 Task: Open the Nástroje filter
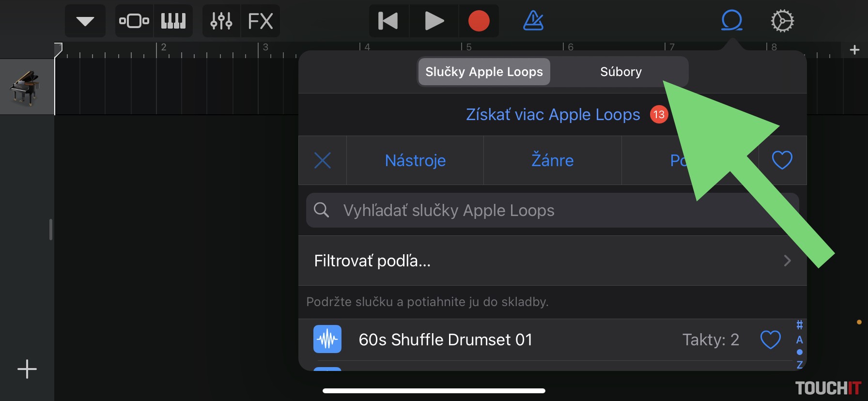point(415,160)
